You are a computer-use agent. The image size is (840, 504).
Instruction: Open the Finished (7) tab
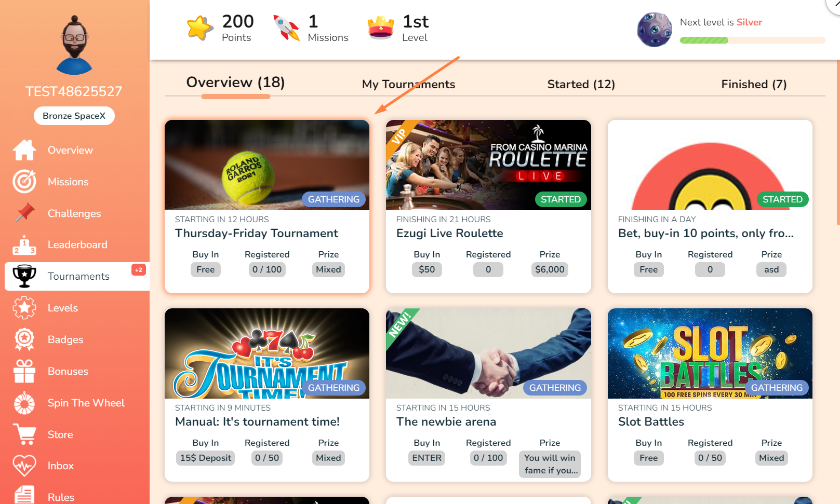[x=754, y=84]
